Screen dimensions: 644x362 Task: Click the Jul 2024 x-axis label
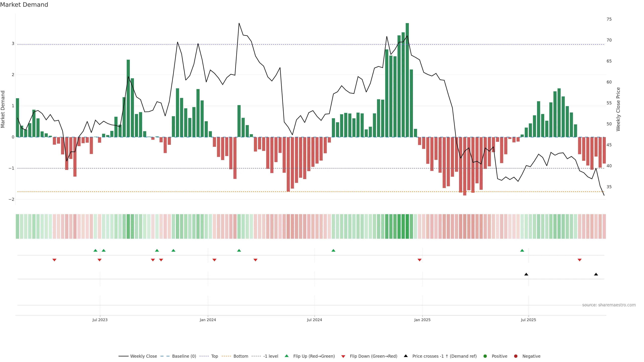tap(314, 320)
